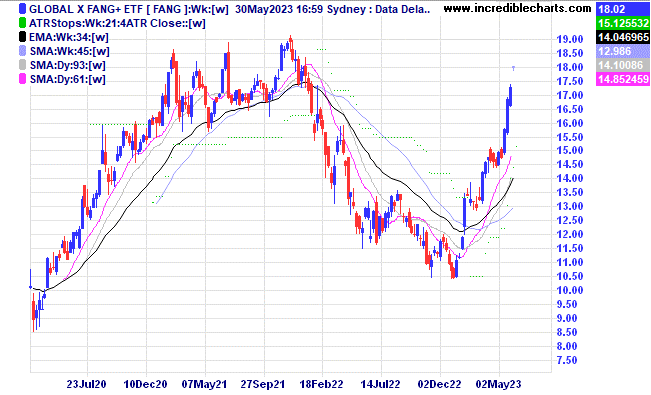
Task: Click the 14.10086 gray SMA value box
Action: (623, 65)
